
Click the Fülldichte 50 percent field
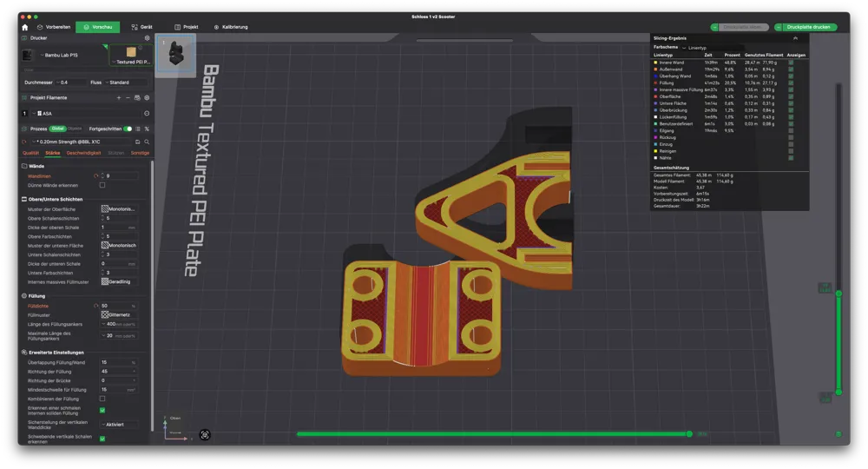(x=118, y=306)
